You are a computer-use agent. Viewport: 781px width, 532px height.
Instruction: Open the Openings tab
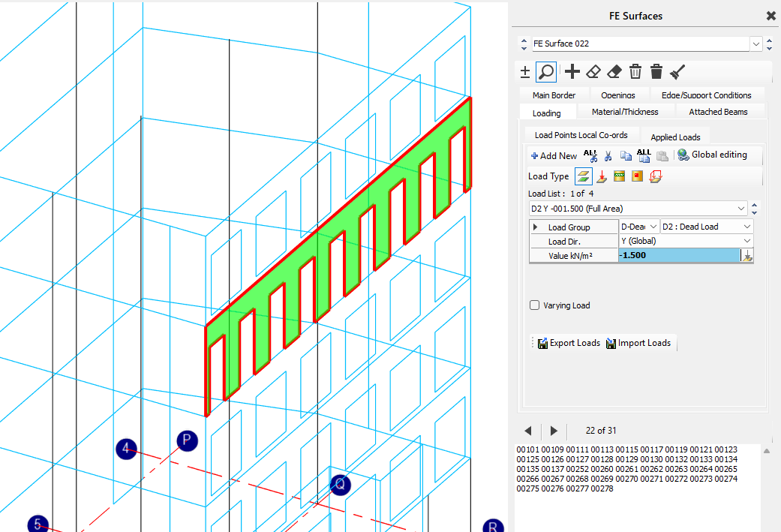pyautogui.click(x=617, y=95)
